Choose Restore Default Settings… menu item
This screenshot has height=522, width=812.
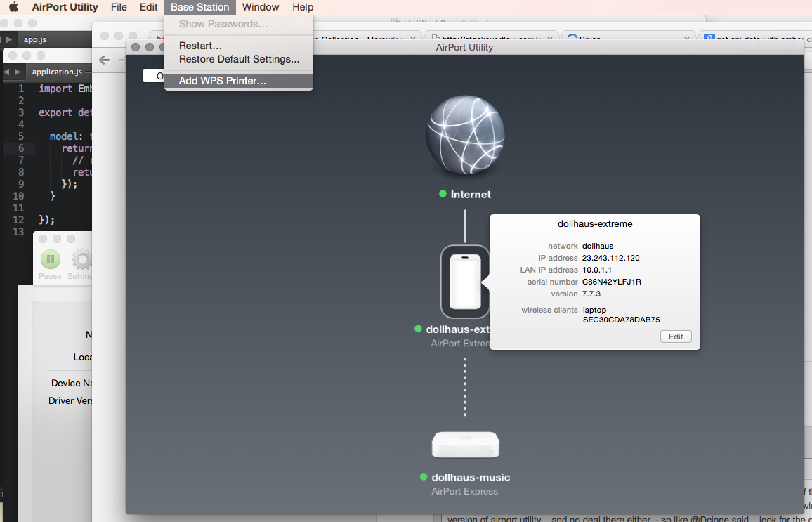point(239,59)
